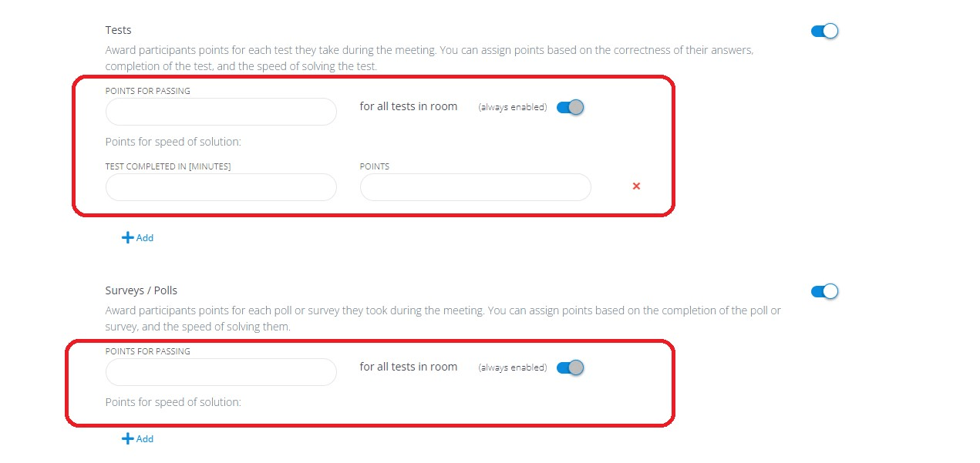Viewport: 980px width, 463px height.
Task: Click the plus icon under Tests section
Action: 127,238
